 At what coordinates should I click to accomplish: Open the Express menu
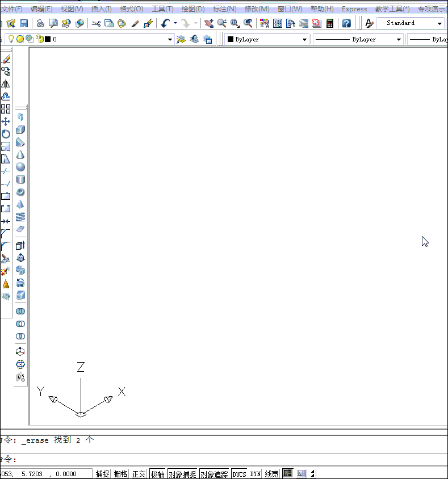354,9
